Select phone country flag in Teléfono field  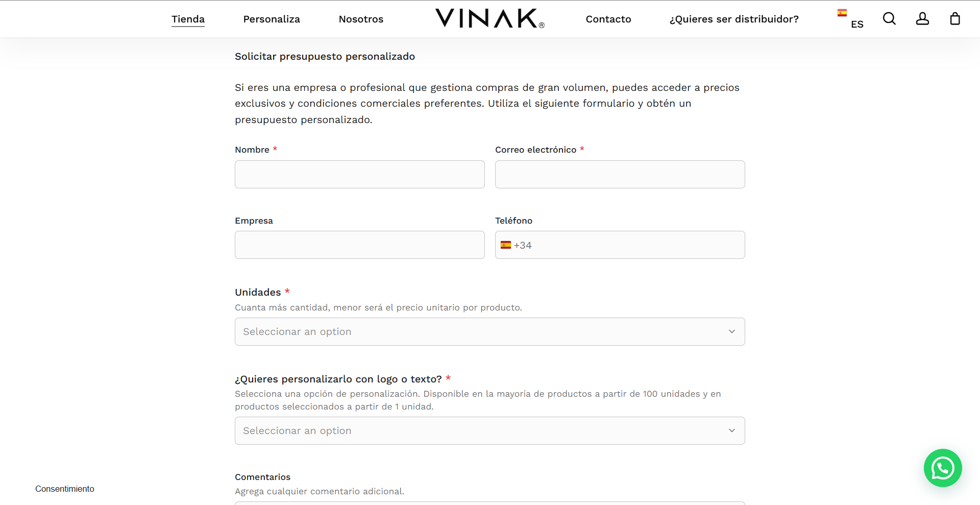(x=506, y=245)
